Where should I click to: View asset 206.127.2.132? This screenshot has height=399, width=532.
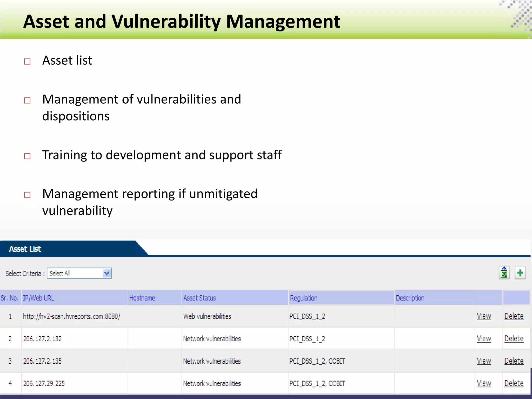(484, 338)
